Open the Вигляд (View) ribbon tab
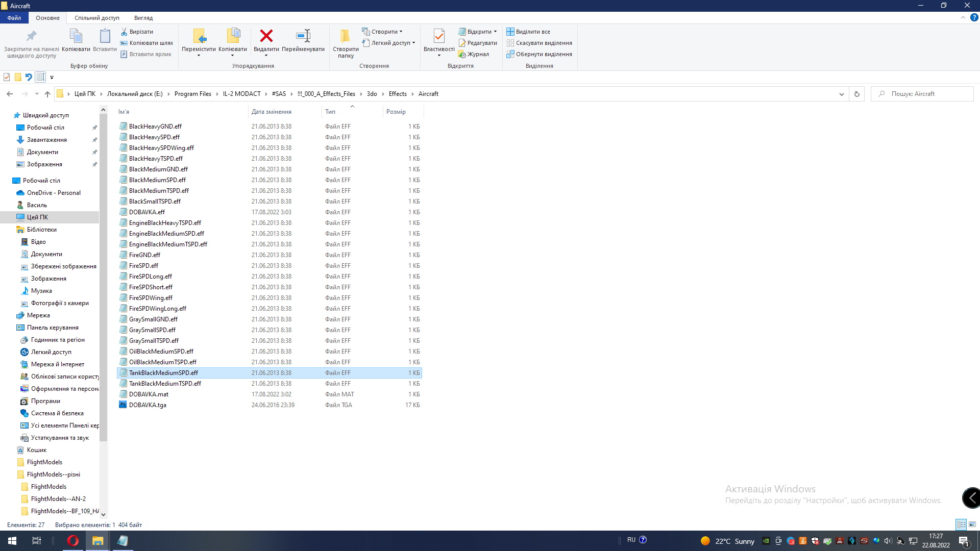This screenshot has height=551, width=980. [x=143, y=18]
